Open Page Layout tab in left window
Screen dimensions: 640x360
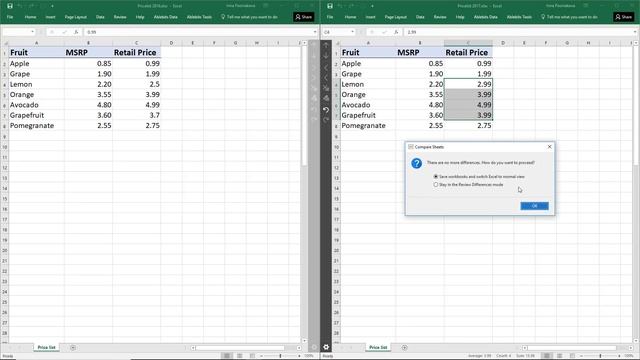tap(76, 17)
